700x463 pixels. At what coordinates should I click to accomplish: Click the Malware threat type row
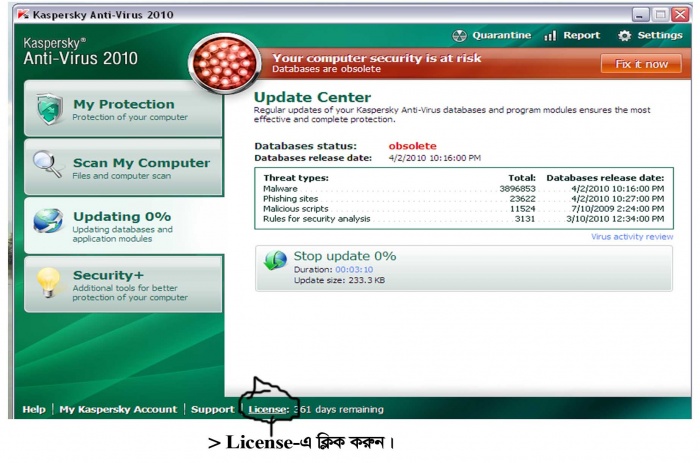coord(463,189)
